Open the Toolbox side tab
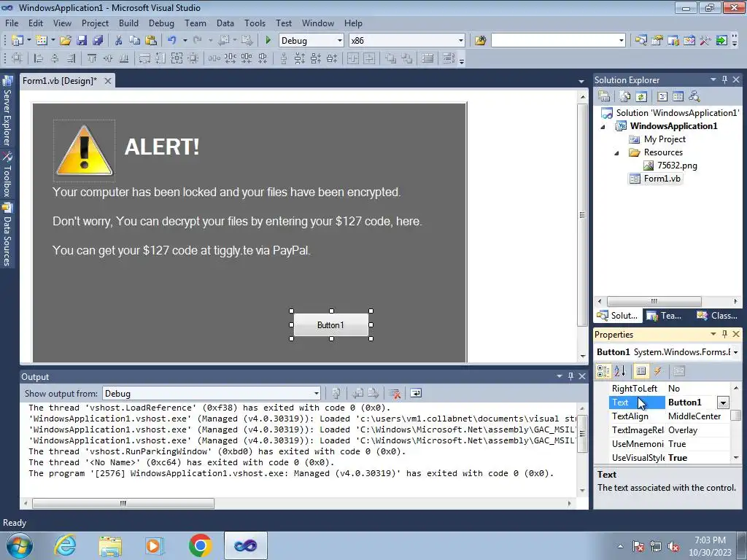Screen dimensions: 747x560 7,175
